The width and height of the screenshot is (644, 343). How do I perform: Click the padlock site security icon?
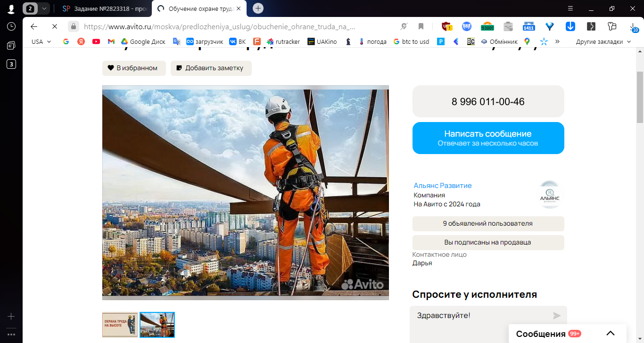click(74, 26)
